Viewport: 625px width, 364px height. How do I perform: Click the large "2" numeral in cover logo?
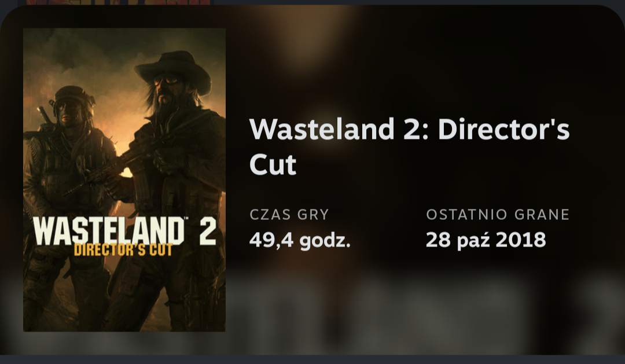(208, 231)
